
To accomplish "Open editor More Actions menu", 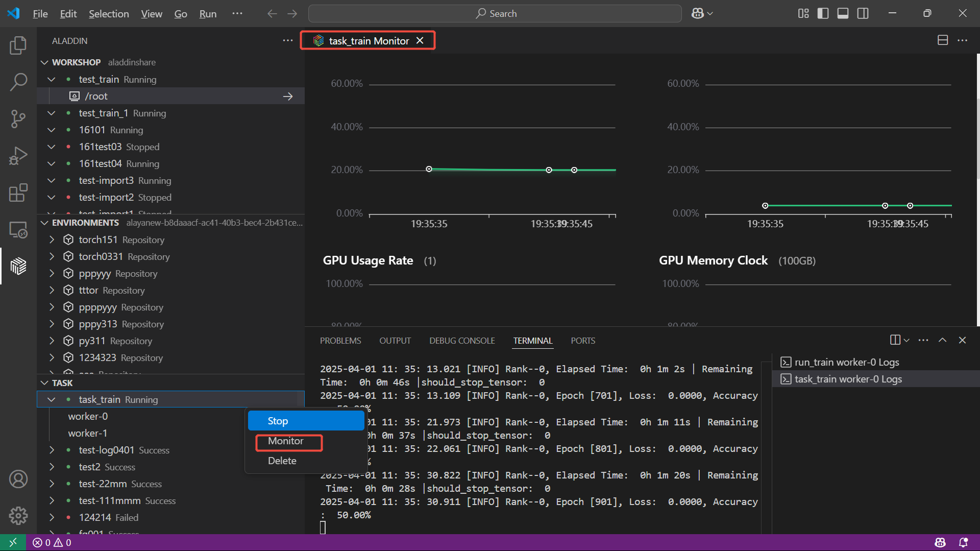I will (962, 40).
